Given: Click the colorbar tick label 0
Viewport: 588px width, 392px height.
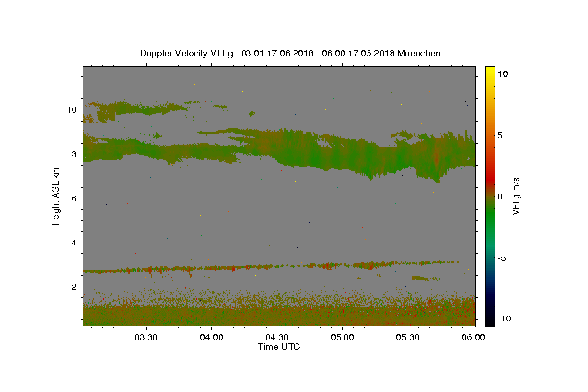Looking at the screenshot, I should point(500,196).
